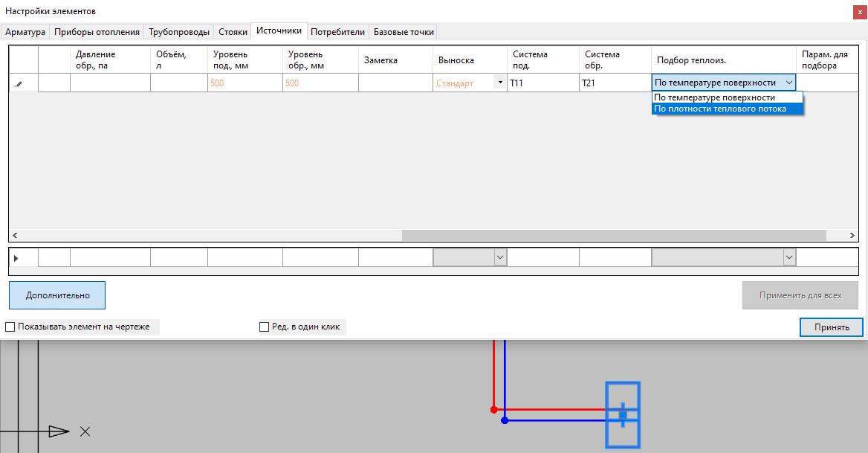Open the Приборы отопления tab
Screen dimensions: 868x453
[97, 32]
